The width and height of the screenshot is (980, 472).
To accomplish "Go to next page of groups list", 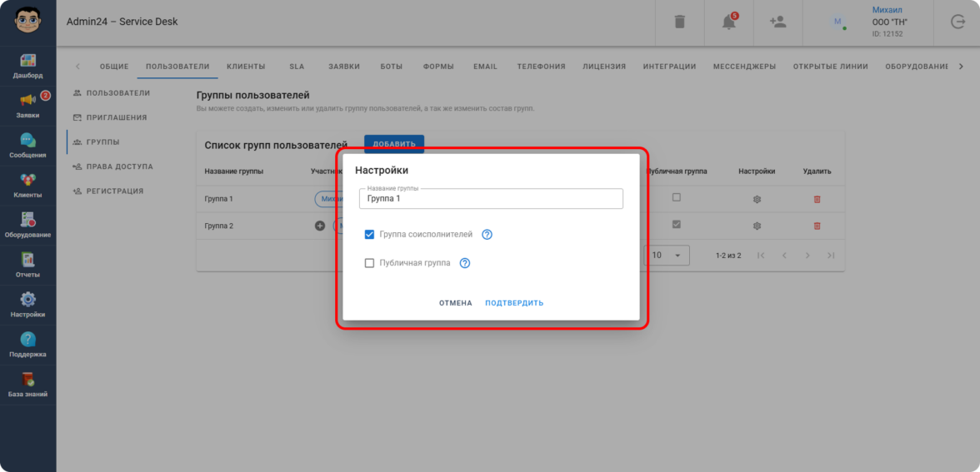I will [807, 256].
